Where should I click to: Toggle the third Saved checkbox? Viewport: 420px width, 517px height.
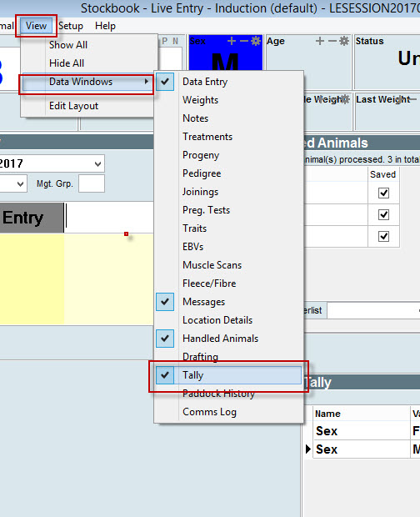[x=383, y=237]
